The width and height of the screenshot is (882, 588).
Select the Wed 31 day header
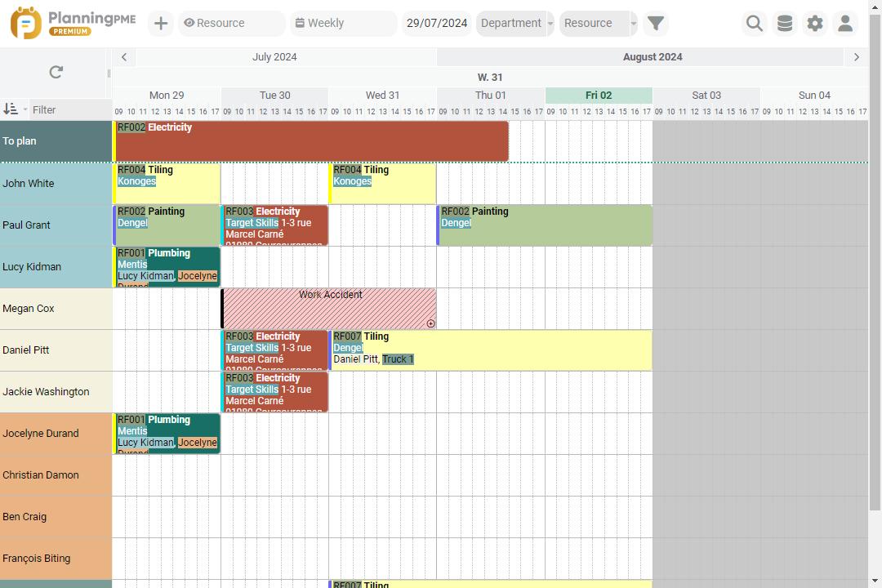point(382,95)
